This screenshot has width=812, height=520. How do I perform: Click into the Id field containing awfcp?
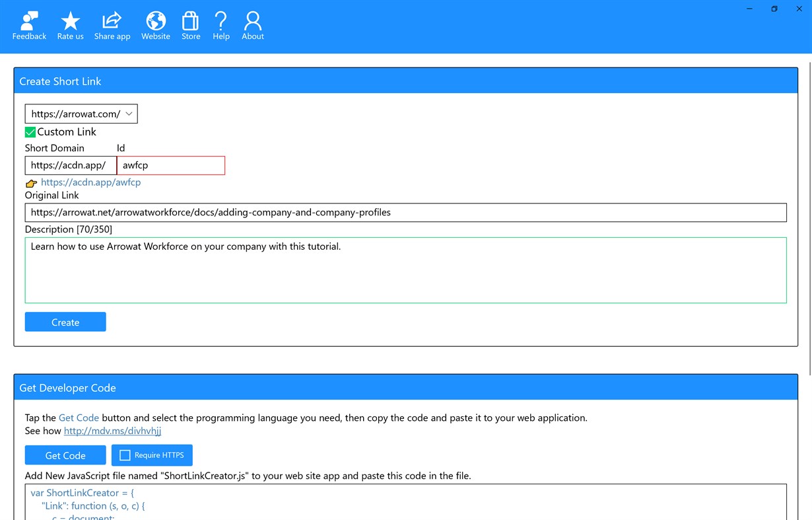pos(171,165)
